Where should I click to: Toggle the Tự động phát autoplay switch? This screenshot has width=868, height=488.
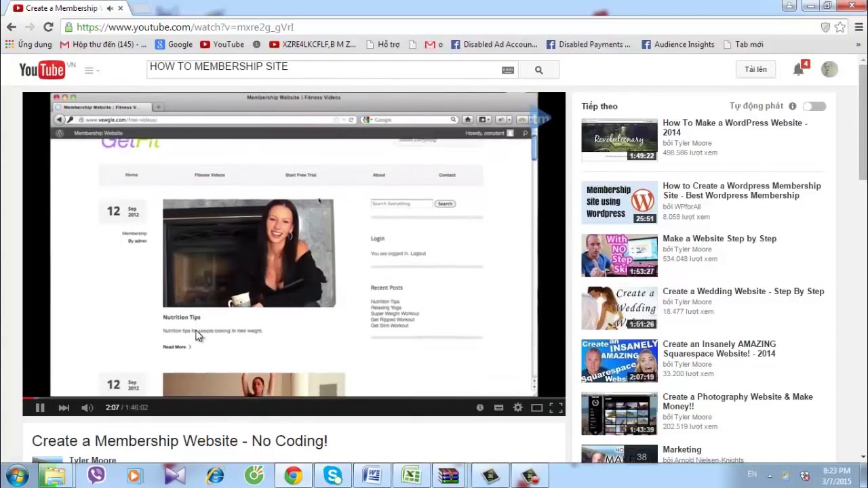coord(814,106)
